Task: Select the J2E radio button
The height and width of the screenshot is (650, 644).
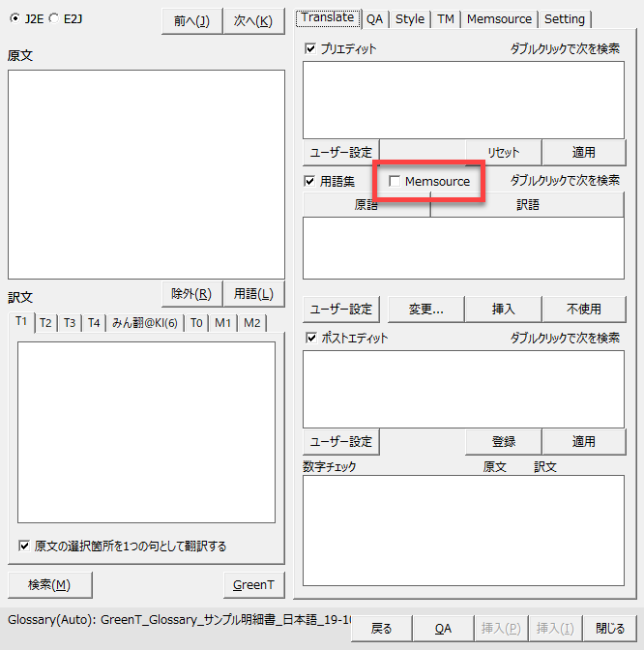Action: (x=15, y=18)
